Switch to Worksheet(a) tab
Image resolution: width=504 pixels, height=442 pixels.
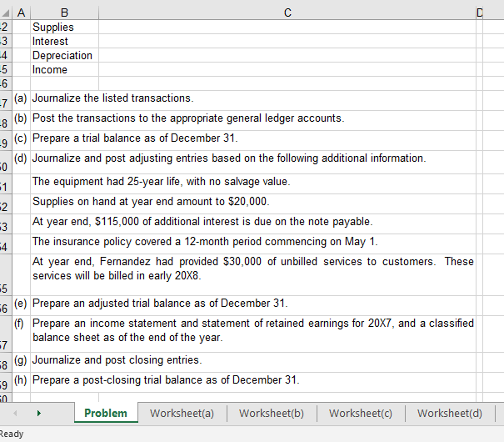[182, 413]
